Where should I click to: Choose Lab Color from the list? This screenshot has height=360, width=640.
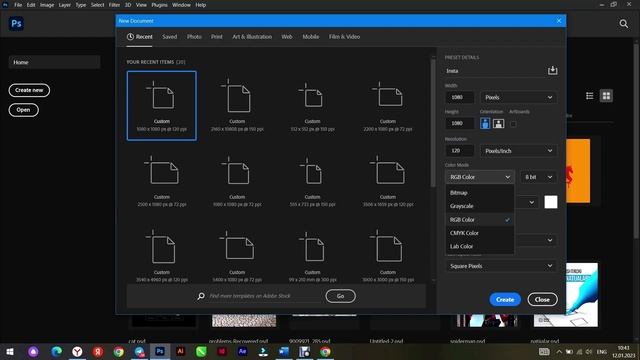pyautogui.click(x=480, y=247)
